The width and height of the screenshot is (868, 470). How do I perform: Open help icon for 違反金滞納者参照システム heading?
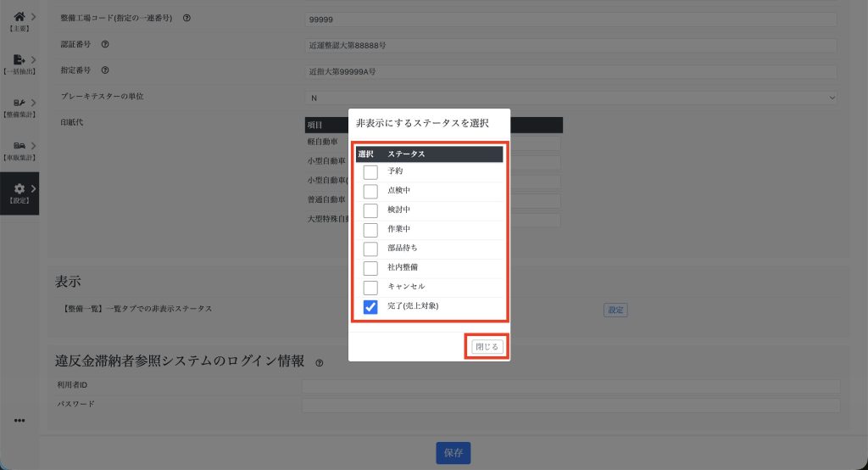(320, 362)
